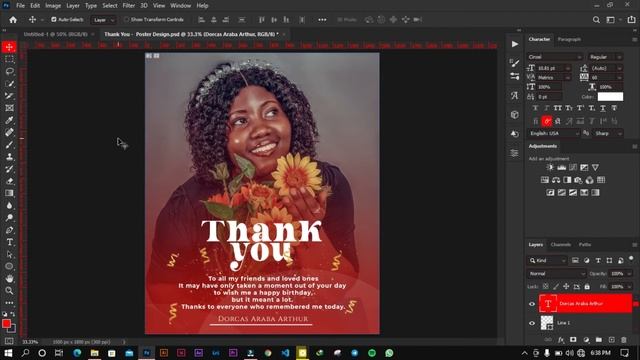The height and width of the screenshot is (360, 640).
Task: Select the Path Selection tool
Action: (9, 254)
